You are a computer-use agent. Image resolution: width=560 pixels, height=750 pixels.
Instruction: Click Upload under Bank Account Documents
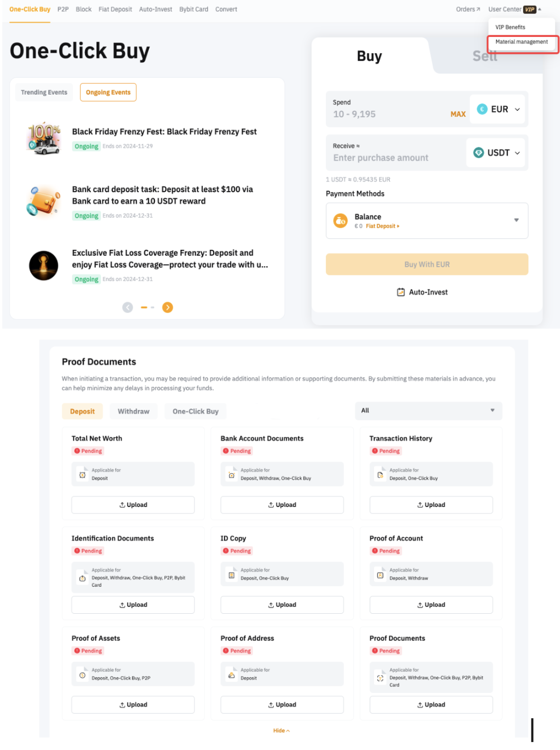(282, 505)
